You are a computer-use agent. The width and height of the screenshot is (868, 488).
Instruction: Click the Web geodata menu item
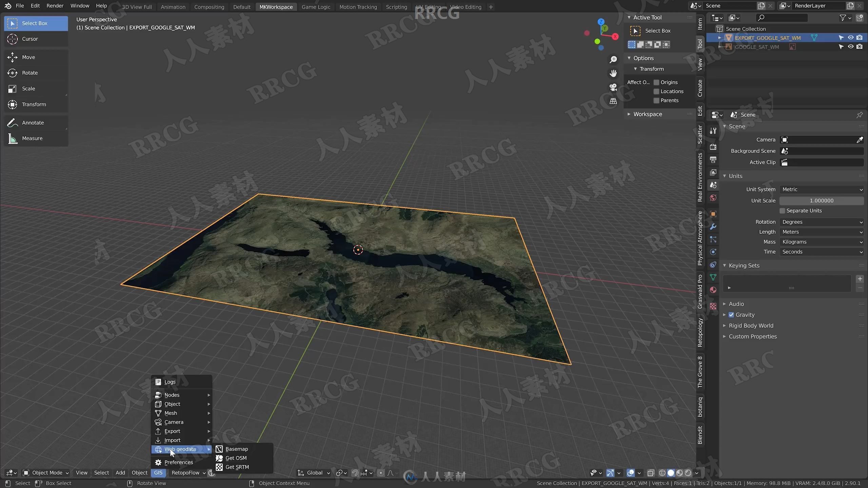[180, 449]
